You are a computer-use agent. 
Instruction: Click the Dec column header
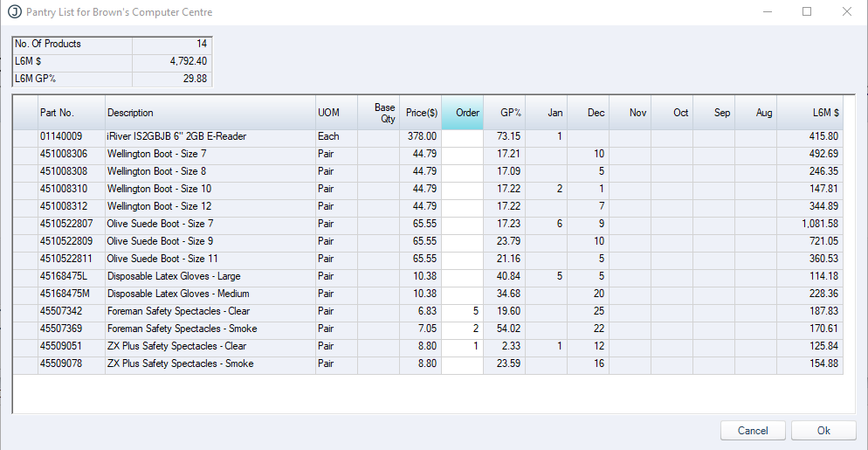(x=589, y=113)
